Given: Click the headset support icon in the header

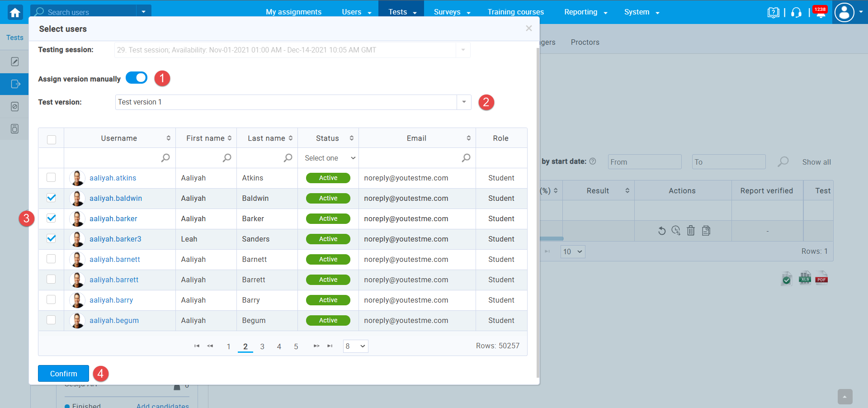Looking at the screenshot, I should point(796,12).
